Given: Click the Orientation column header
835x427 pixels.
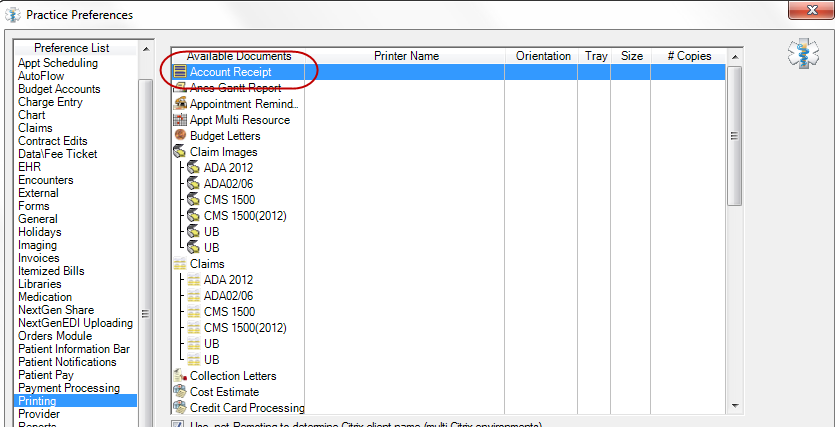Looking at the screenshot, I should 543,56.
